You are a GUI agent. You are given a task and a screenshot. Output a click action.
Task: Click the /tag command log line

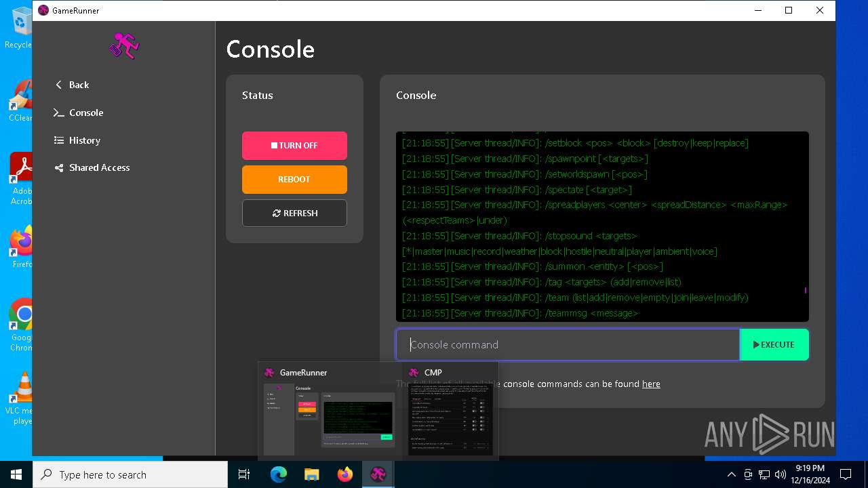[x=541, y=282]
